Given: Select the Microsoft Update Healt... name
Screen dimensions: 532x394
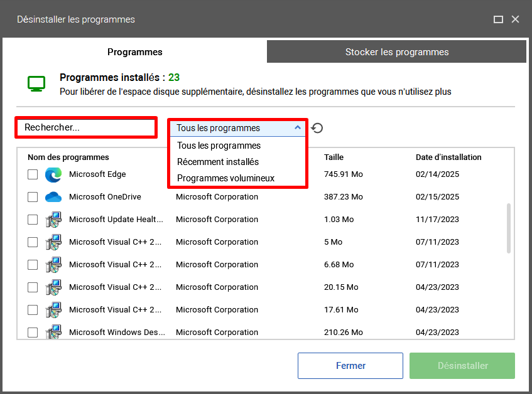Looking at the screenshot, I should pyautogui.click(x=116, y=220).
